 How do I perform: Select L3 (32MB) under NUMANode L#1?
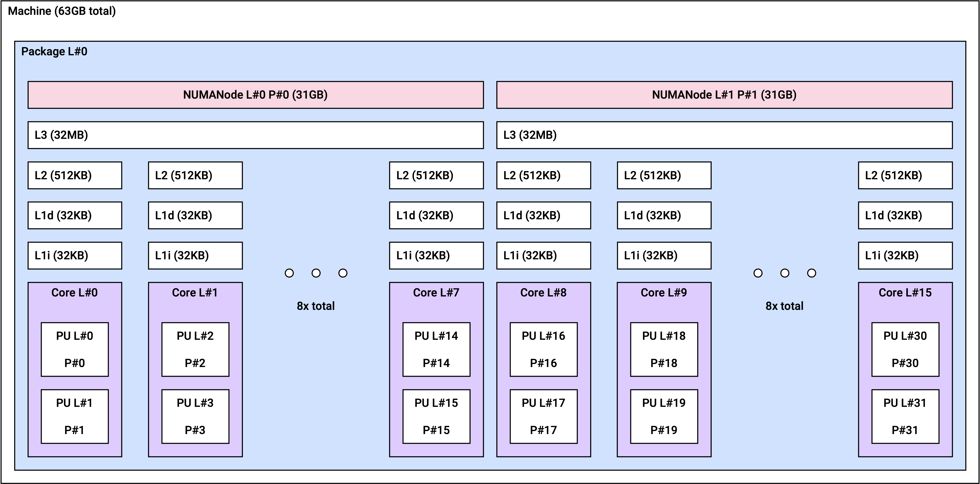pos(724,135)
